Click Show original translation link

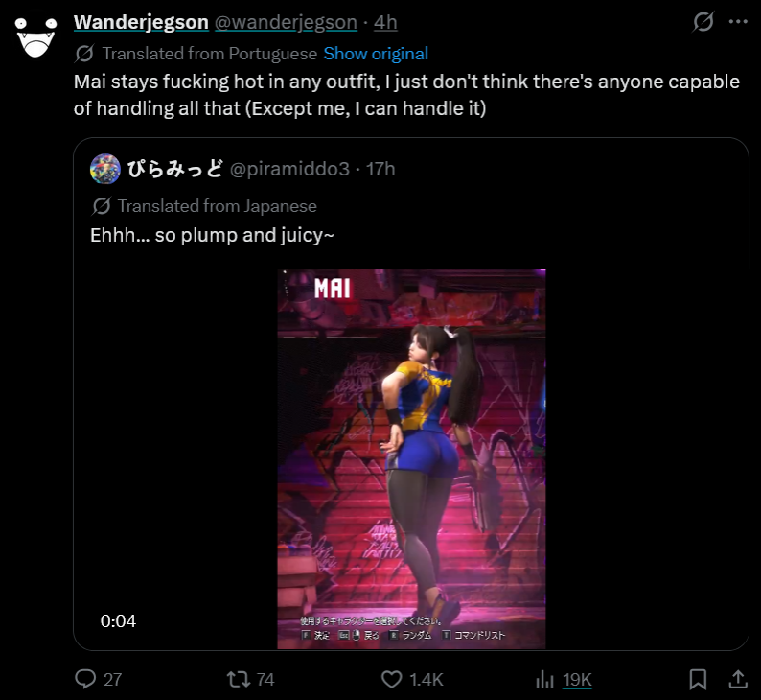pos(376,54)
